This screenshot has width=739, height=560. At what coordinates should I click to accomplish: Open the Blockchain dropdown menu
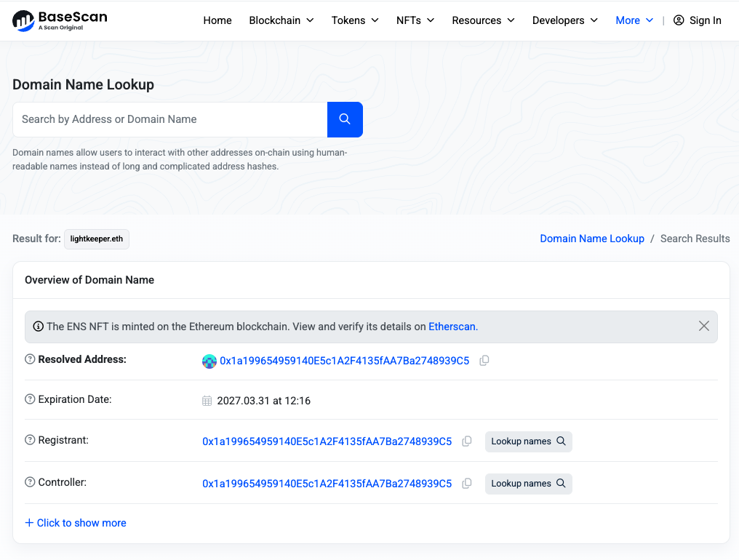281,20
